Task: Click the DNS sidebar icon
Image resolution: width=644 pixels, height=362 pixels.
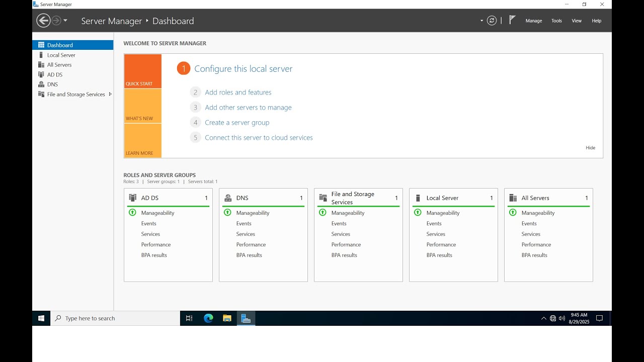Action: [x=41, y=84]
